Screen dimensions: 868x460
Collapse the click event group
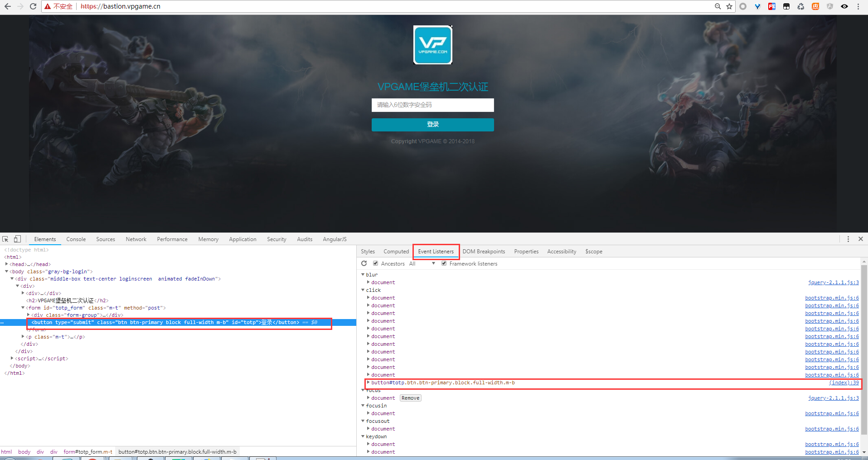click(363, 290)
